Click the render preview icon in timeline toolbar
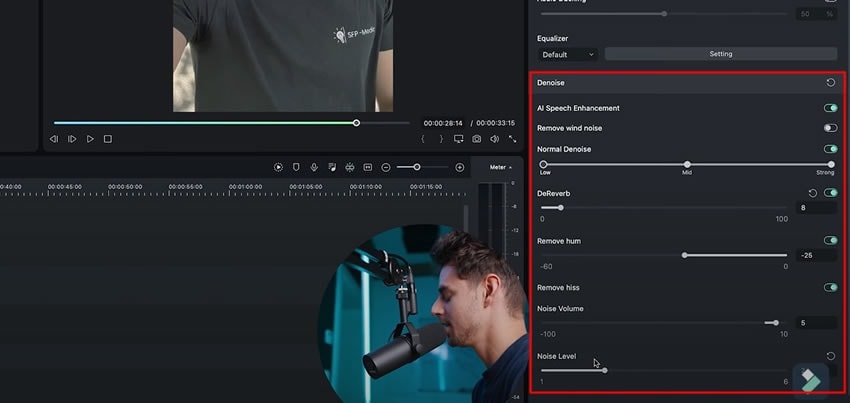This screenshot has height=403, width=850. 278,168
